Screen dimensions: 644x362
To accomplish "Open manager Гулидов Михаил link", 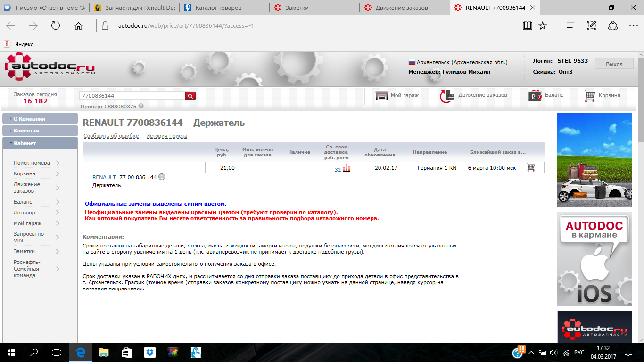I will 466,72.
